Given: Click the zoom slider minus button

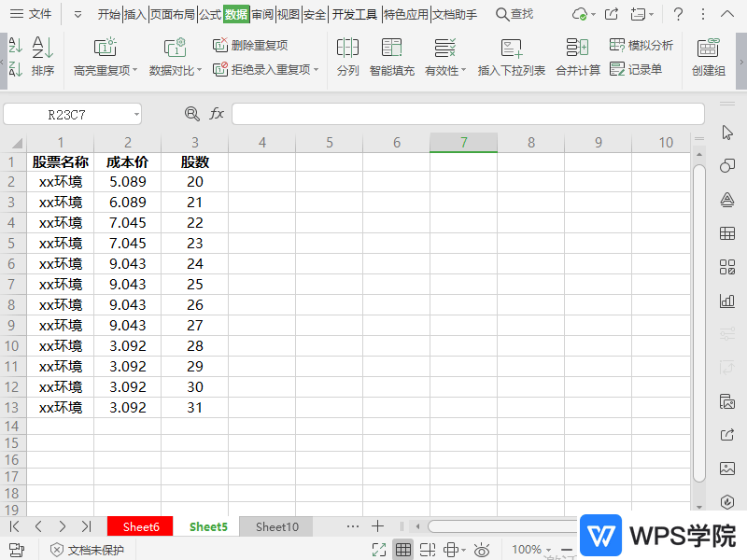Looking at the screenshot, I should [x=567, y=550].
